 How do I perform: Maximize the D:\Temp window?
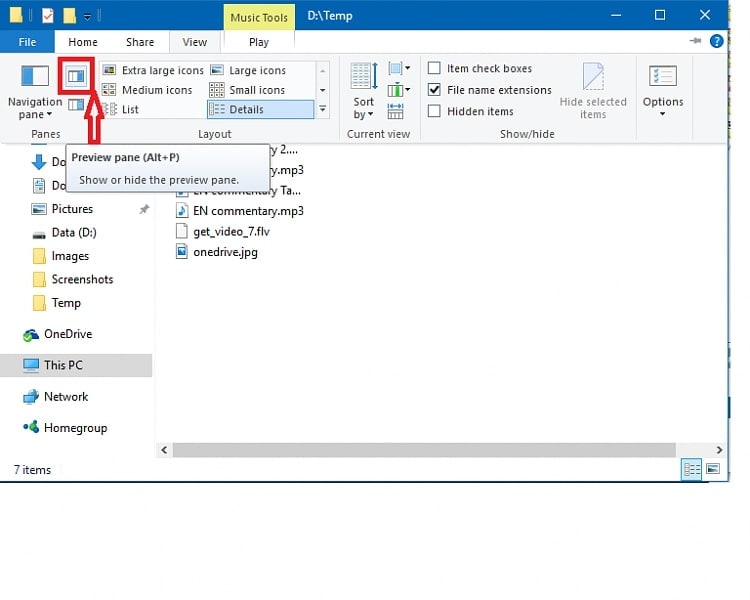660,15
